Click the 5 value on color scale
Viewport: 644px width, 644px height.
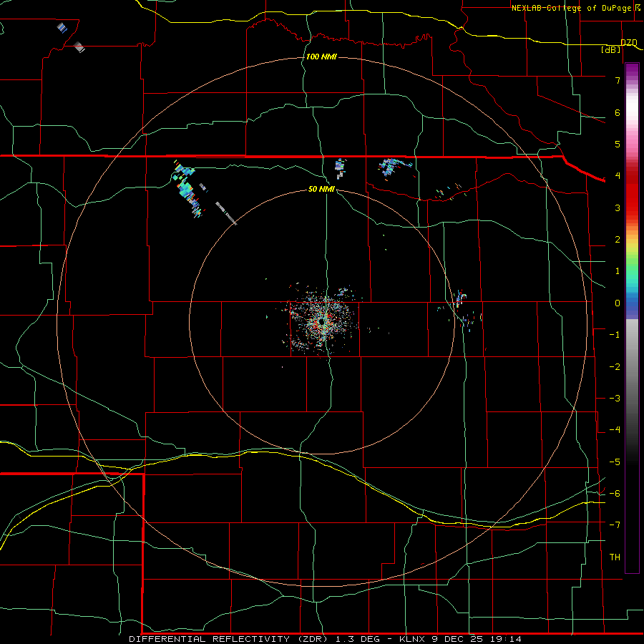pos(618,144)
